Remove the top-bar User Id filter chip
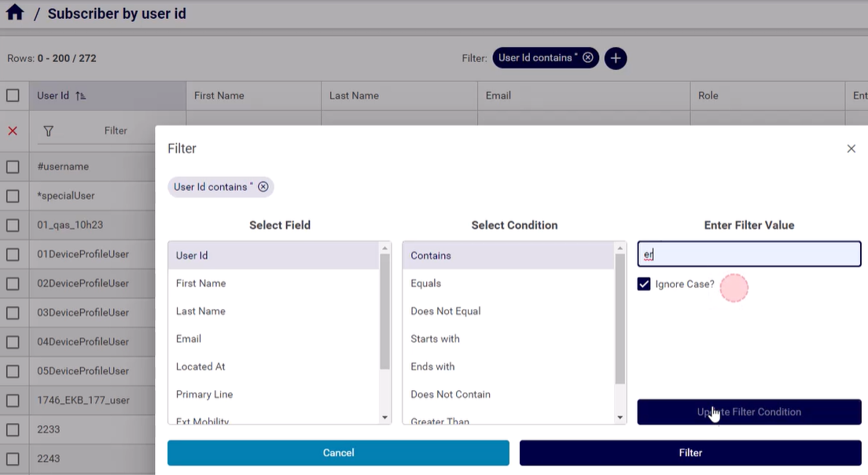 [x=587, y=57]
